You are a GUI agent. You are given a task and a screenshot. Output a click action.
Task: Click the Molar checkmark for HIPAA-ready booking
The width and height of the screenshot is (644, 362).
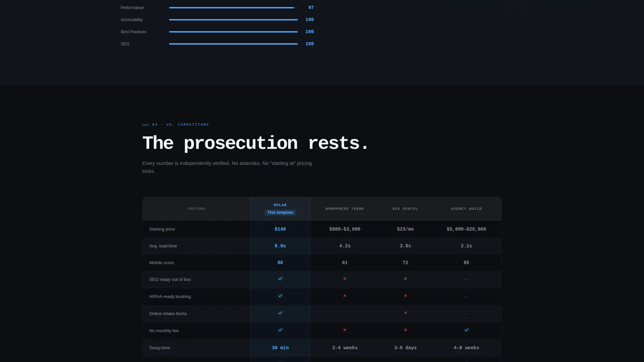click(280, 296)
